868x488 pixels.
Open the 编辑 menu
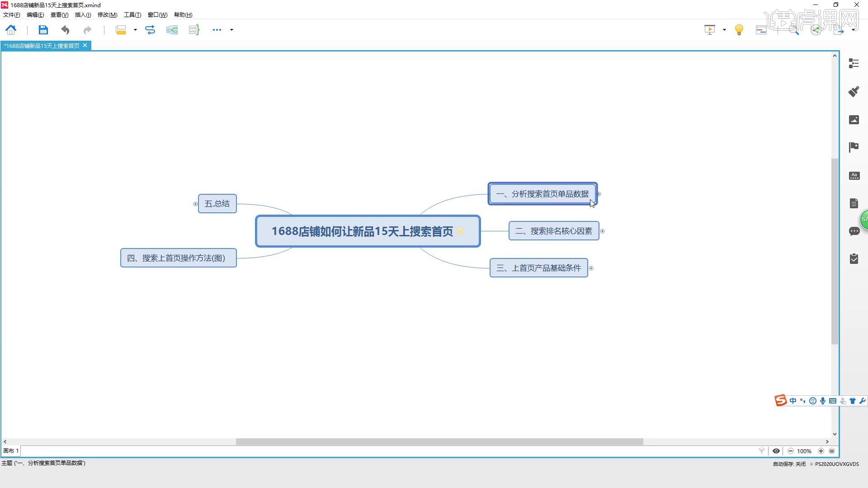(35, 15)
